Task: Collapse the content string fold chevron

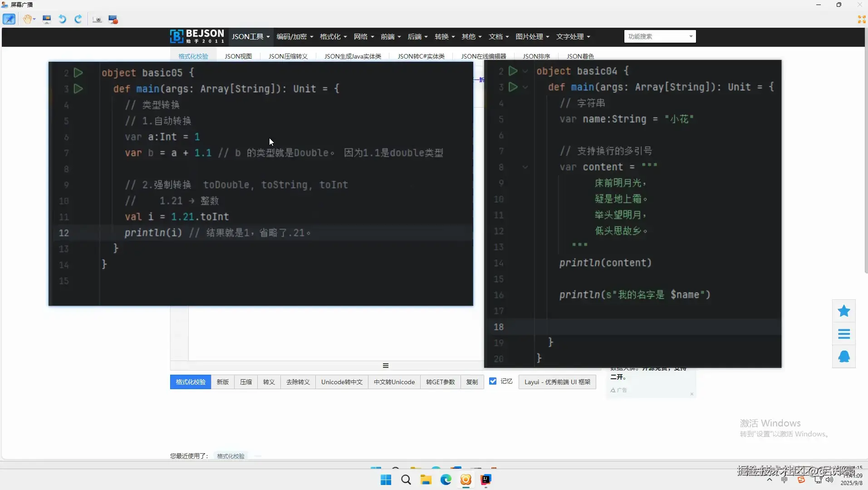Action: [x=525, y=167]
